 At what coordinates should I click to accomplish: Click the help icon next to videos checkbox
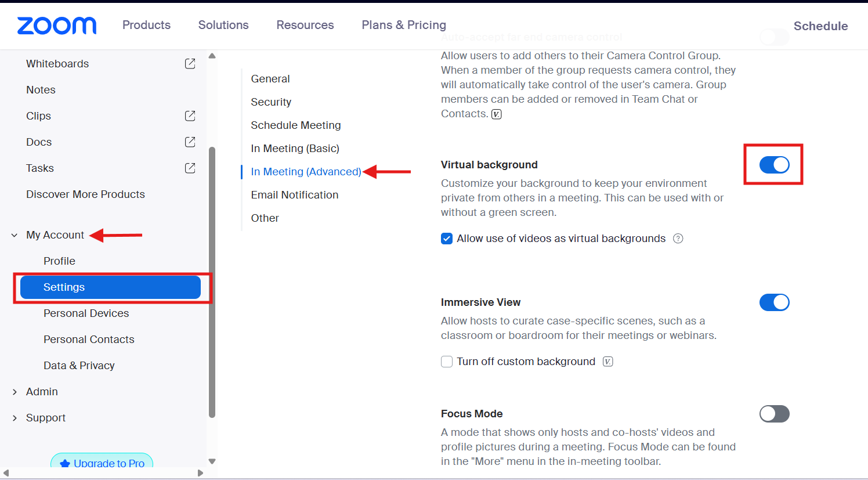[x=678, y=238]
